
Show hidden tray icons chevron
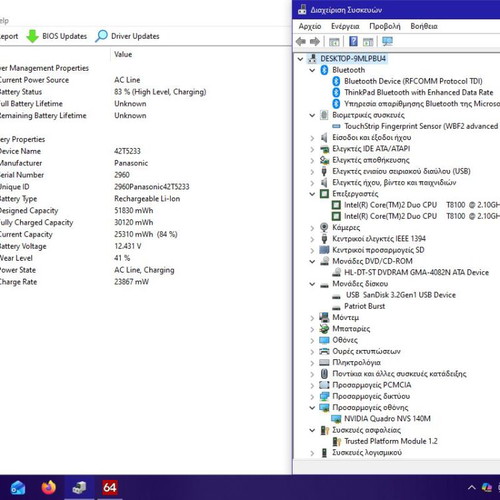tap(472, 488)
